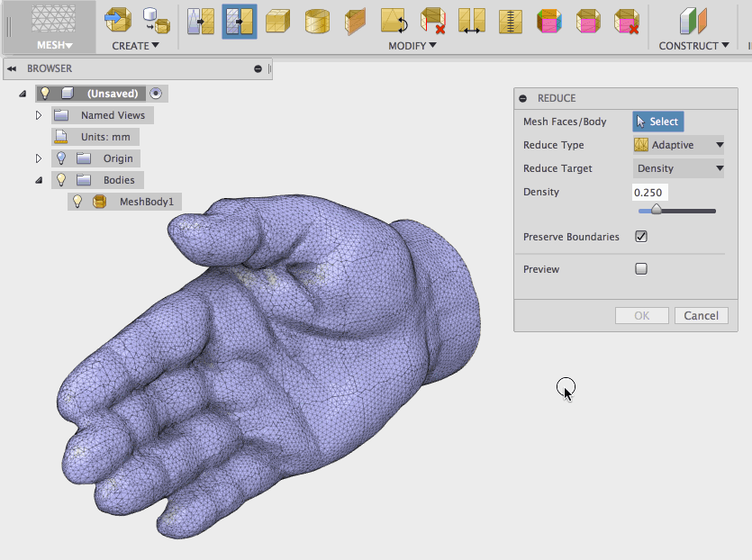Click the Density slider handle
Screen dimensions: 752x560
point(657,210)
